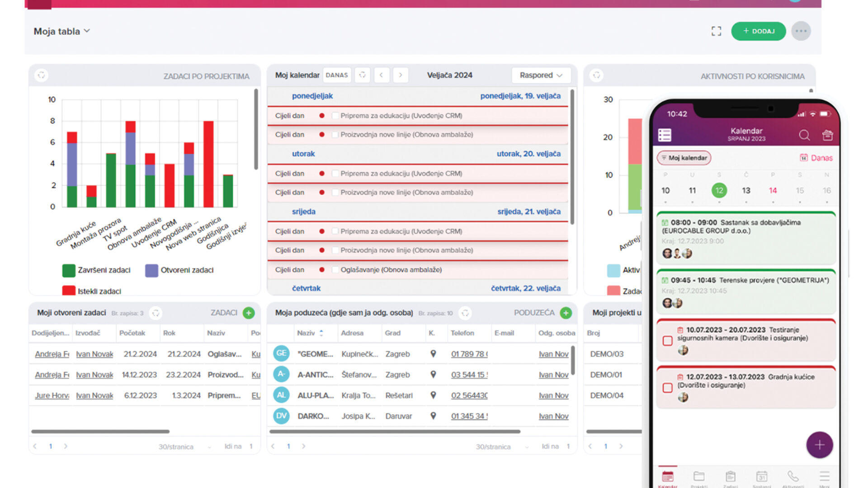Select the Moj kalendar filter chip on phone
Image resolution: width=868 pixels, height=488 pixels.
(x=684, y=158)
